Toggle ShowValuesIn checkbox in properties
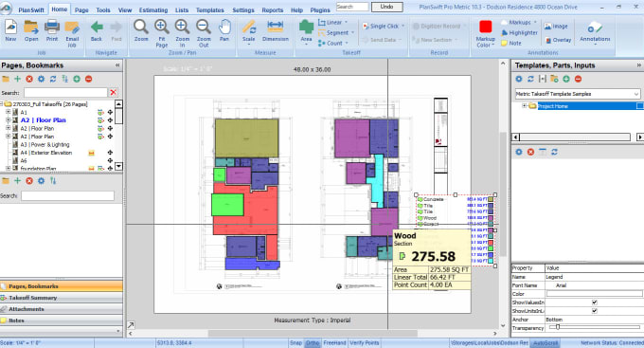The width and height of the screenshot is (644, 348). pyautogui.click(x=595, y=302)
